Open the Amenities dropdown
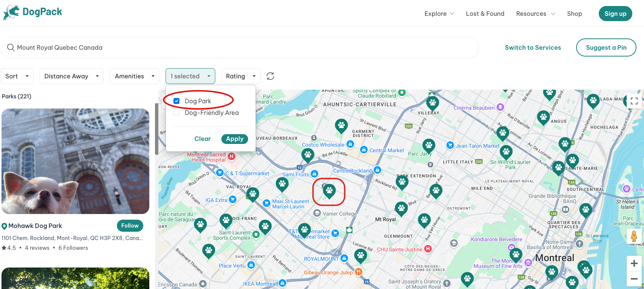The width and height of the screenshot is (644, 289). tap(135, 76)
